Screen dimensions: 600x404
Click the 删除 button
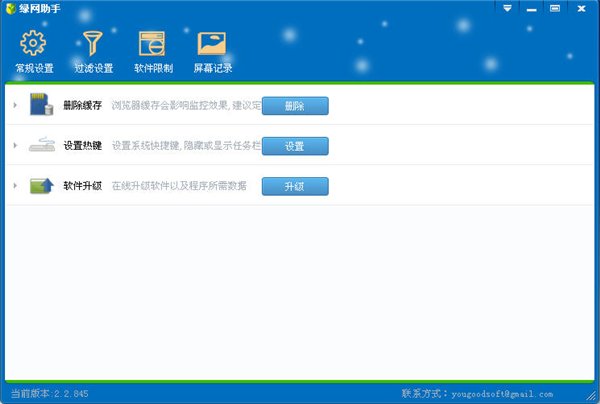tap(295, 106)
